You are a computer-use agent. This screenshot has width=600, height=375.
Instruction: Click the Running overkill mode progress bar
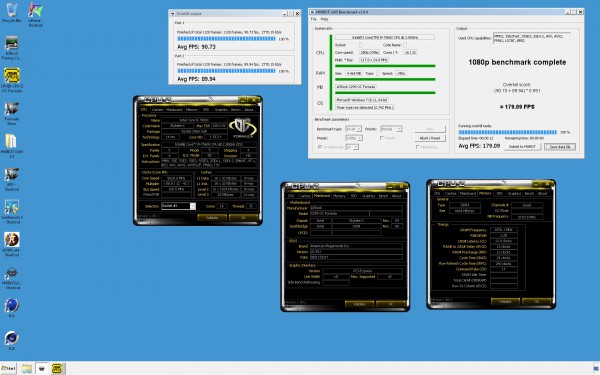click(507, 132)
